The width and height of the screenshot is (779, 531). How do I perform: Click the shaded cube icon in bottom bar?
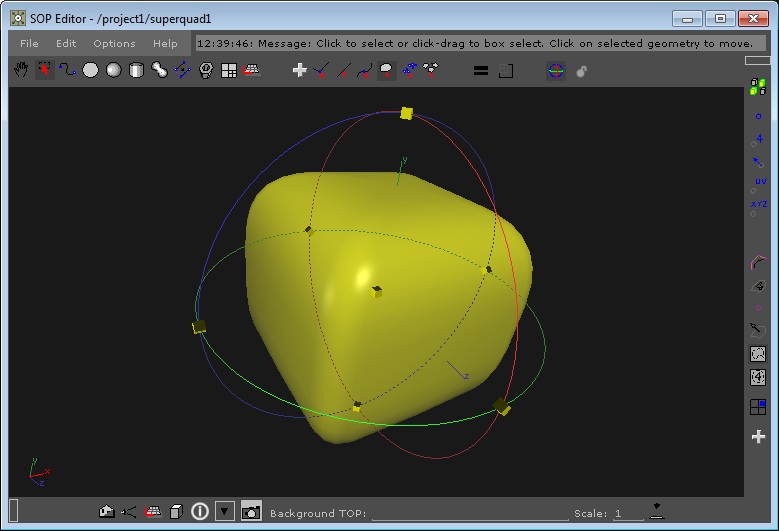tap(175, 511)
